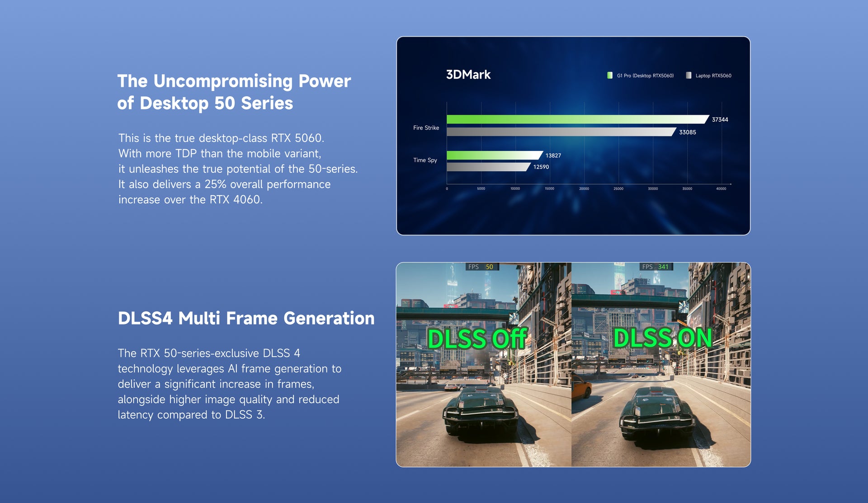This screenshot has height=503, width=868.
Task: Click the "5000" tick label
Action: pyautogui.click(x=481, y=188)
